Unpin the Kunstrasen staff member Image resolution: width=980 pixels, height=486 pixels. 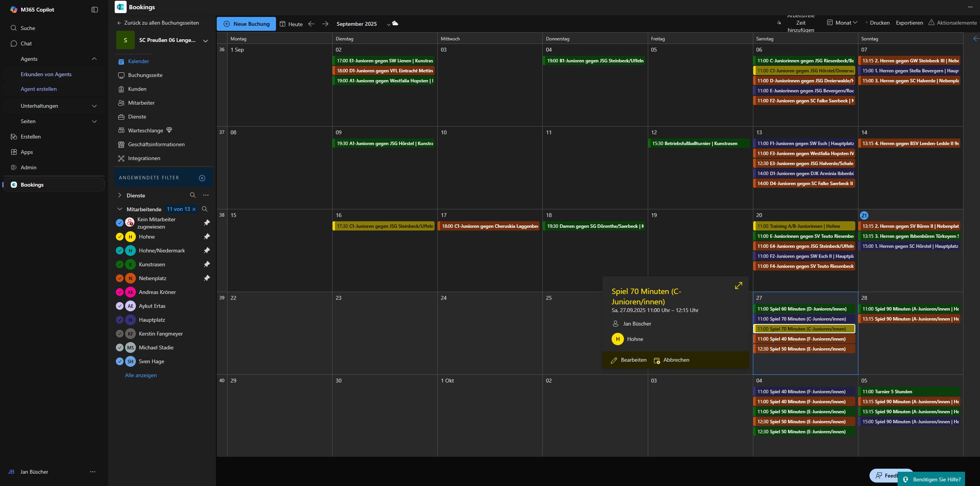point(207,264)
